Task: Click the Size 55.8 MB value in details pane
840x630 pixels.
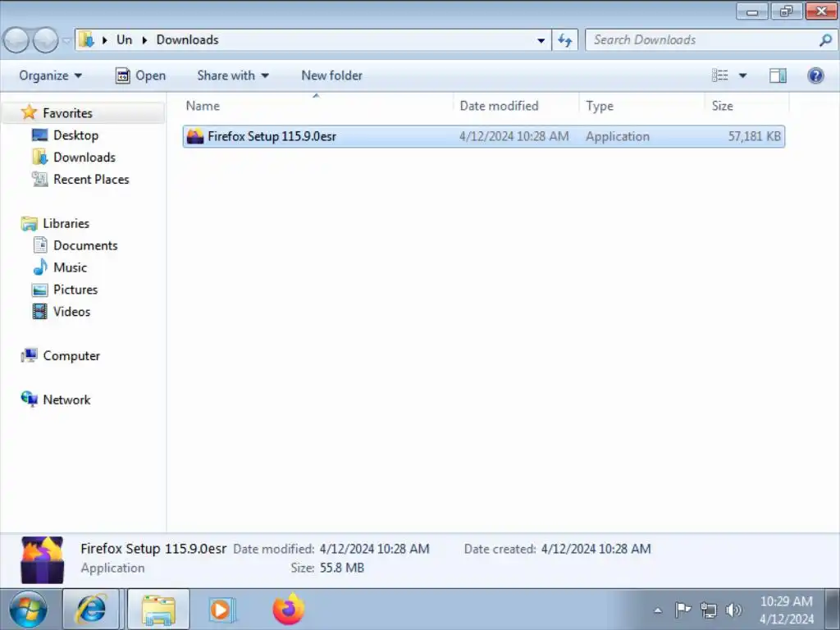Action: [x=342, y=568]
